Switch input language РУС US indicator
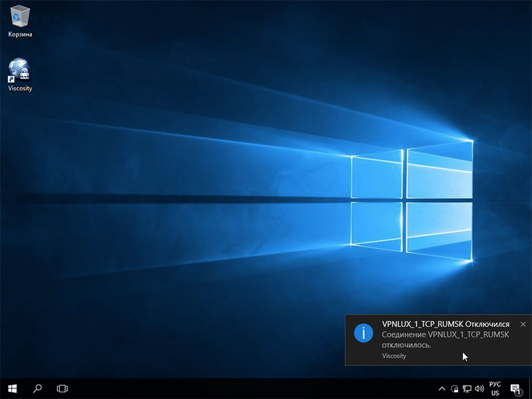 (495, 389)
